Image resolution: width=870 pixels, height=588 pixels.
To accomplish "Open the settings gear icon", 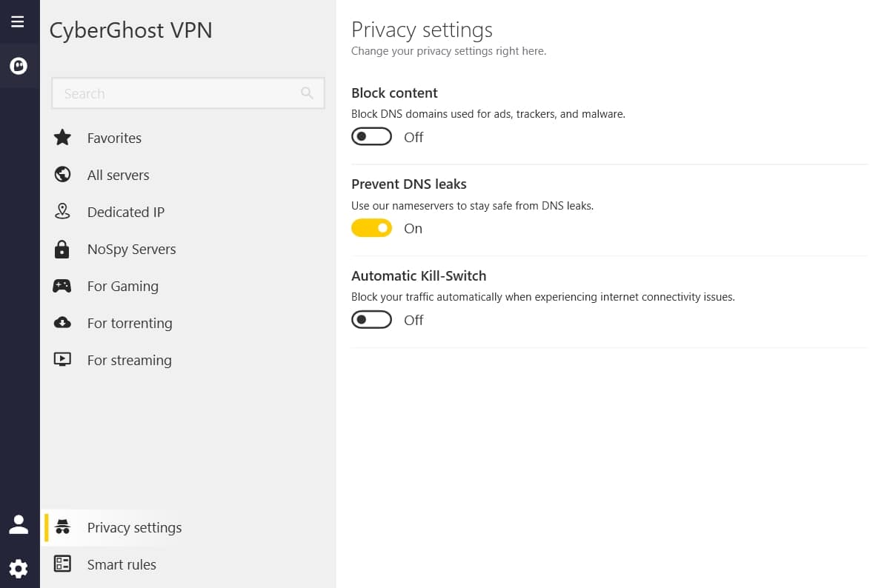I will click(x=19, y=569).
